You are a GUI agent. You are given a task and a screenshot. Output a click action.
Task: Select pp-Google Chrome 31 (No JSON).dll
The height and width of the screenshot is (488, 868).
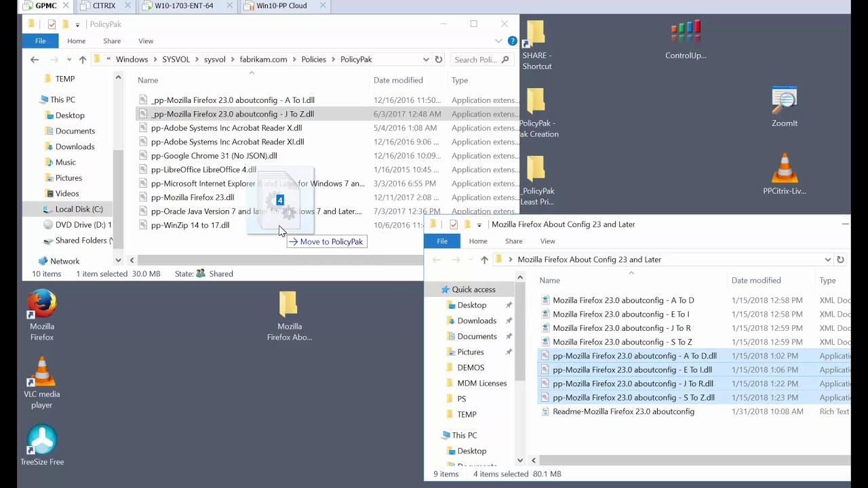click(214, 156)
